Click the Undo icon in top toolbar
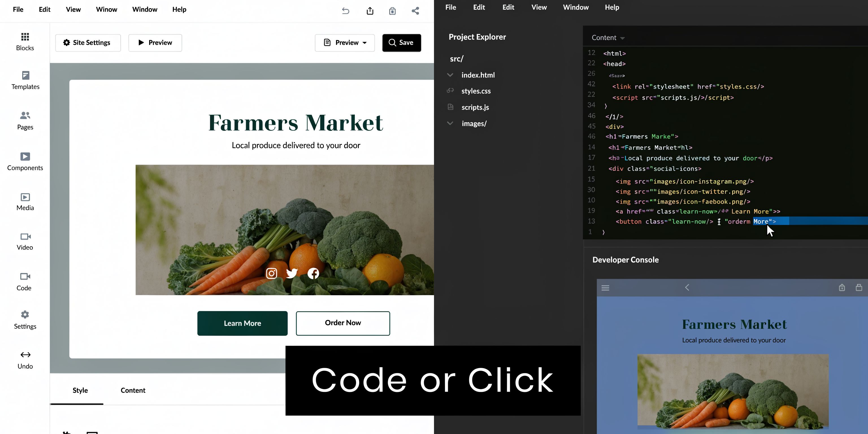Screen dimensions: 868x434 click(x=345, y=10)
